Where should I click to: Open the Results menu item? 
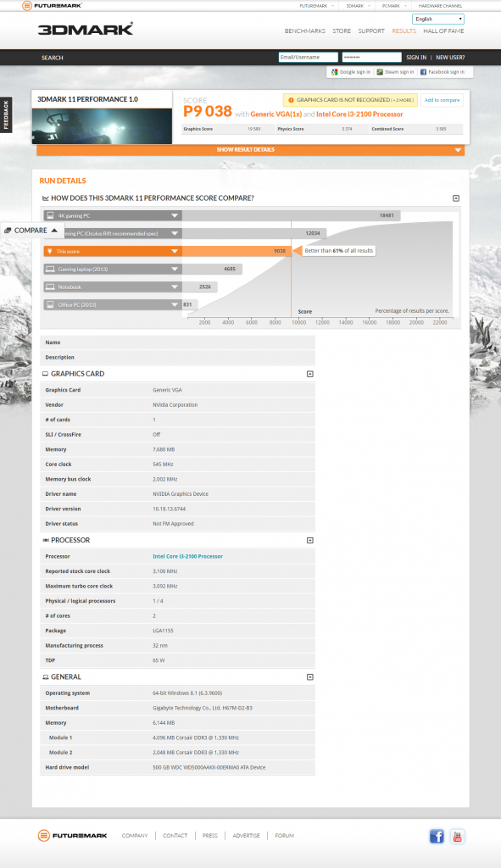tap(404, 31)
